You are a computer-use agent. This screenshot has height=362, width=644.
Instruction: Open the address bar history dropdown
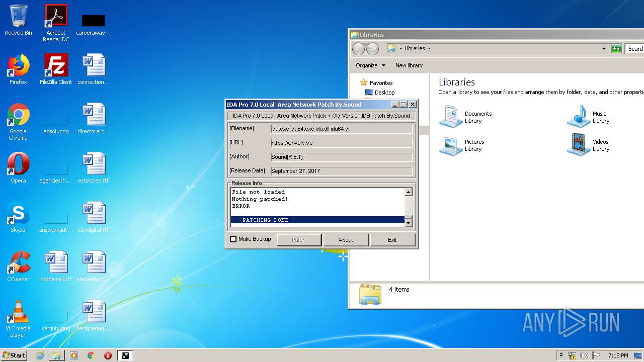[604, 49]
